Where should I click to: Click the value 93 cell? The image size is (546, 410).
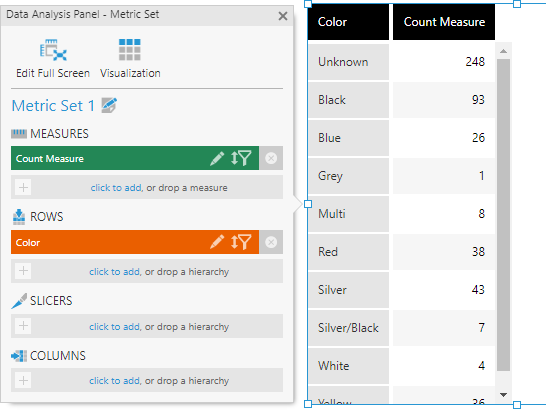[444, 100]
